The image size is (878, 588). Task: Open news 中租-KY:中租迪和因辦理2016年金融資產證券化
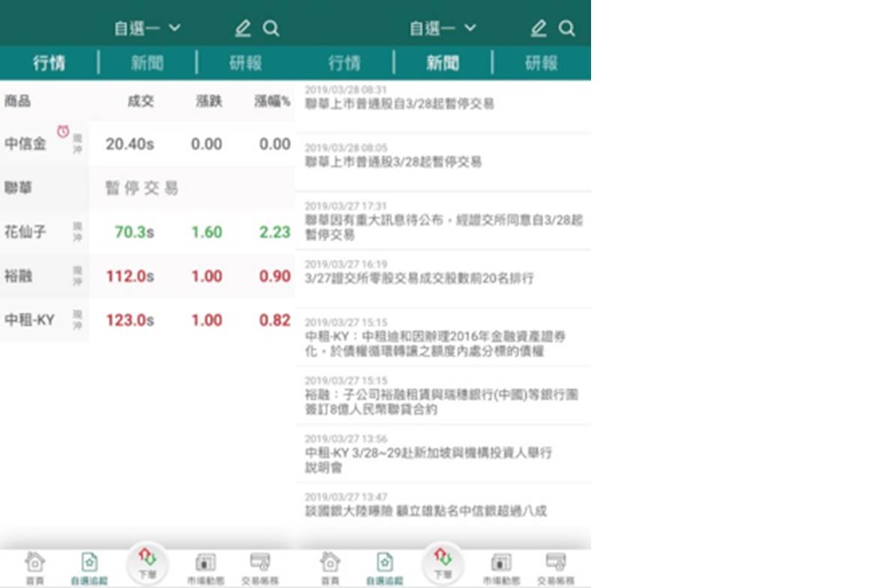pyautogui.click(x=443, y=337)
